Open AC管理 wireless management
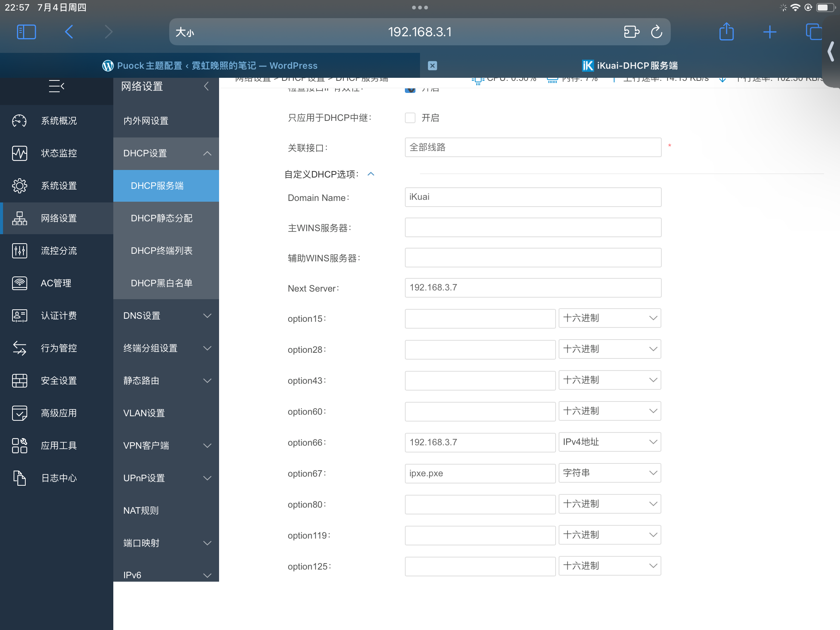 pyautogui.click(x=19, y=283)
